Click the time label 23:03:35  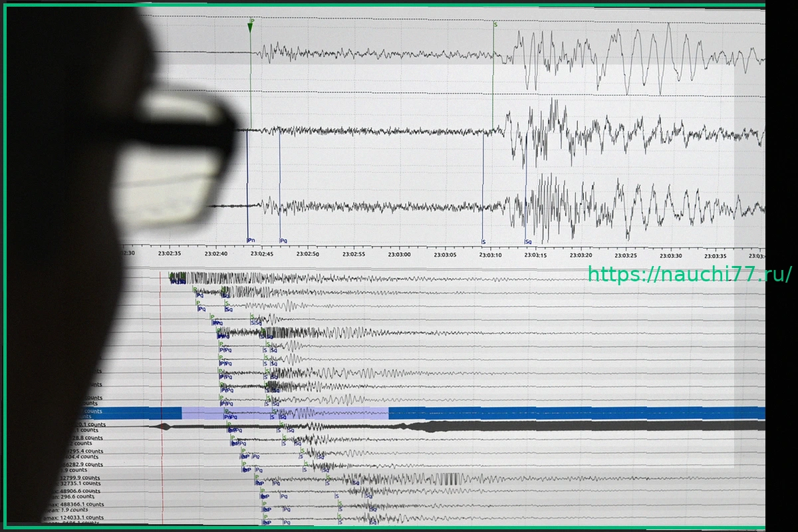pos(716,255)
